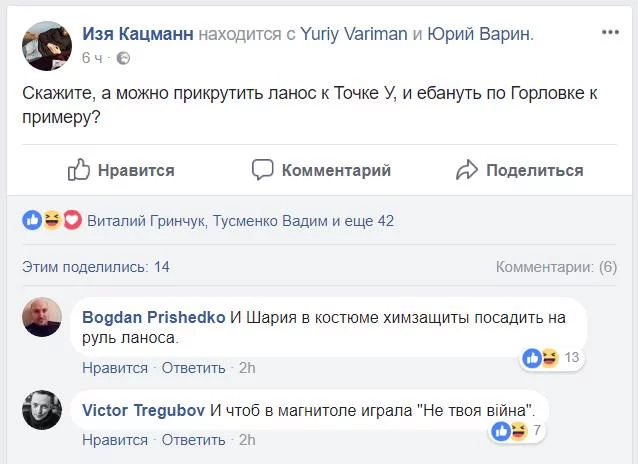The height and width of the screenshot is (464, 638).
Task: Click reactions count on Bogdan's comment
Action: 572,357
